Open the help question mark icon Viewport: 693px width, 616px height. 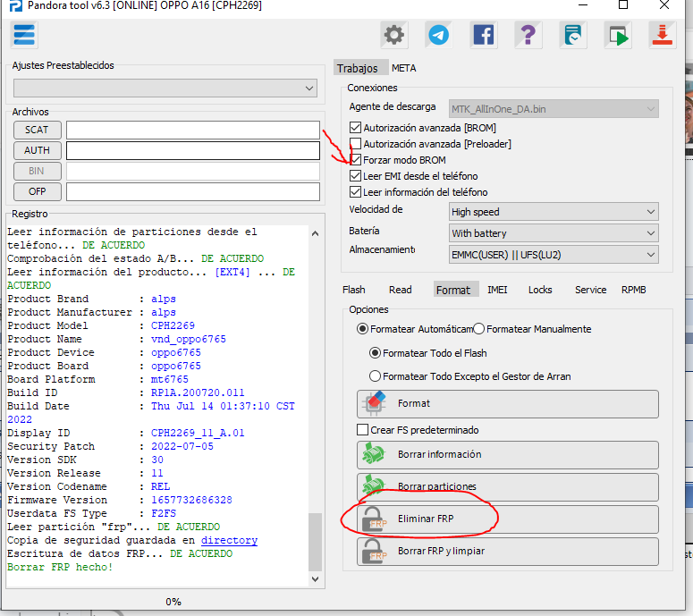[528, 35]
